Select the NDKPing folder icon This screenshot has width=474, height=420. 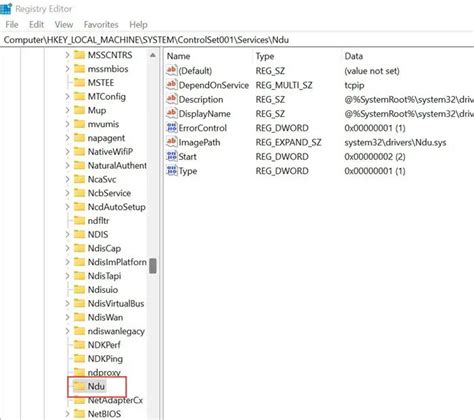pyautogui.click(x=79, y=358)
